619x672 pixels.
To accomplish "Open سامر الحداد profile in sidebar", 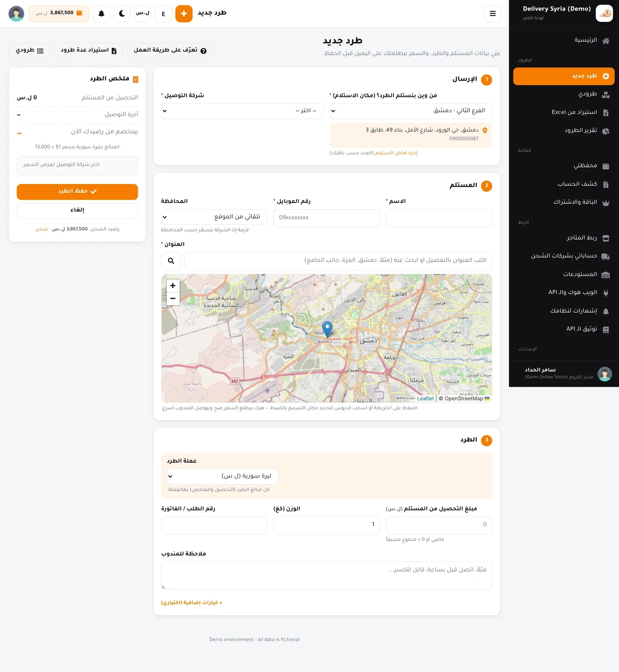I will point(564,374).
